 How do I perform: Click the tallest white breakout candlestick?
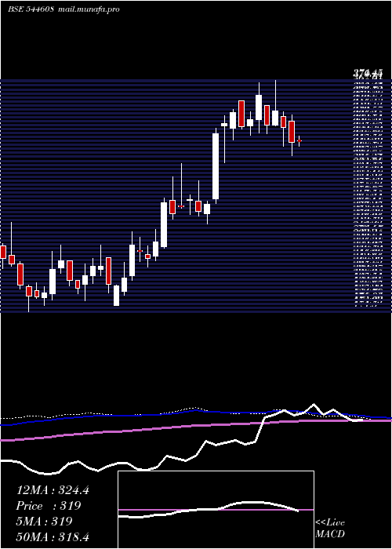click(x=216, y=166)
